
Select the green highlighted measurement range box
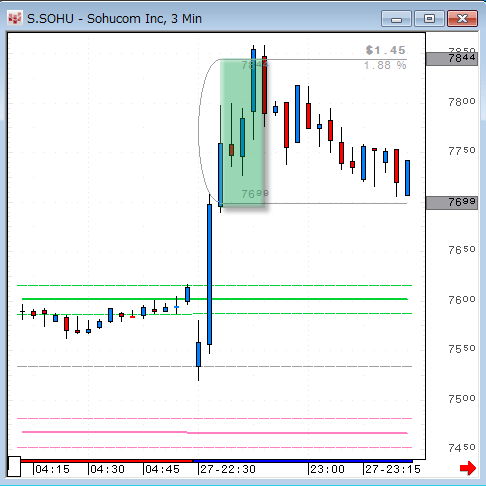click(x=243, y=133)
